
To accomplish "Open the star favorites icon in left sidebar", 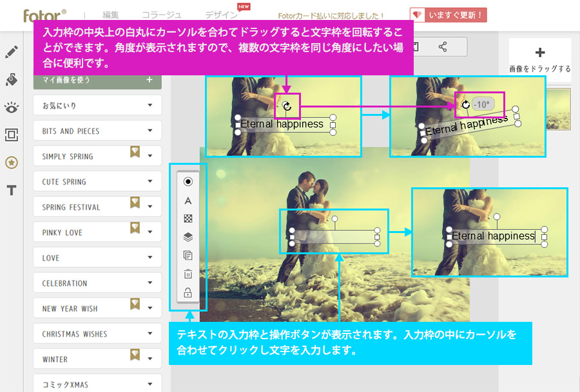I will pyautogui.click(x=10, y=163).
